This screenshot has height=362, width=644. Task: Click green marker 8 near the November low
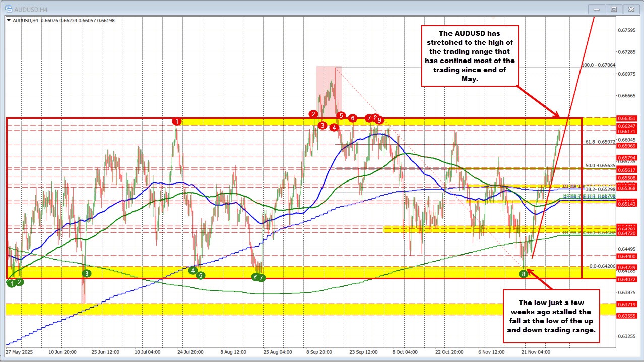click(x=523, y=274)
